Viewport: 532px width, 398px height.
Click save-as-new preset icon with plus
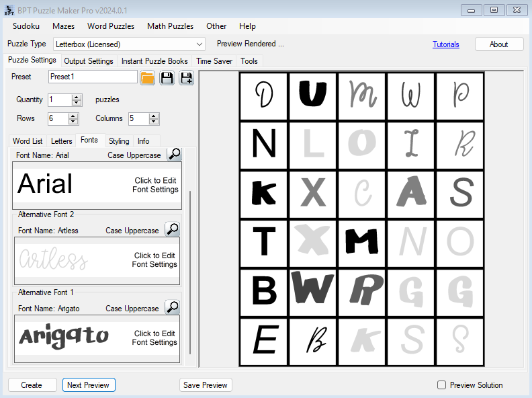pos(186,77)
